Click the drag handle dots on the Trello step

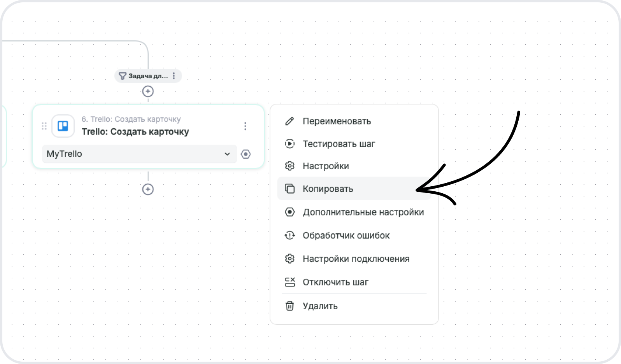pyautogui.click(x=44, y=126)
